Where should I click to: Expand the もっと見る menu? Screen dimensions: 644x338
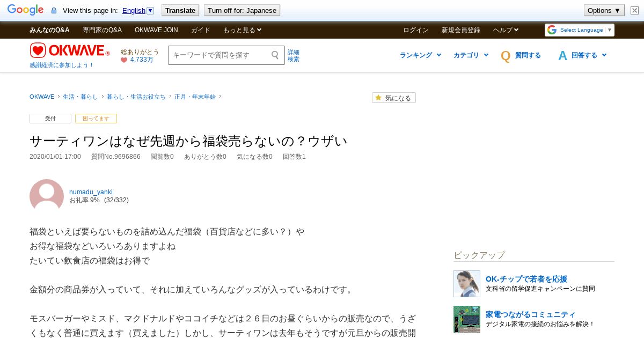coord(243,30)
